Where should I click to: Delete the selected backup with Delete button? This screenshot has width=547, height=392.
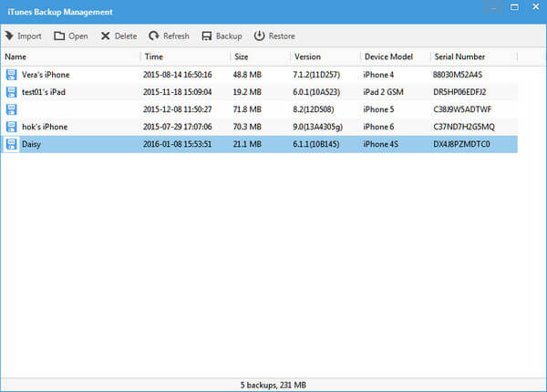(x=106, y=36)
